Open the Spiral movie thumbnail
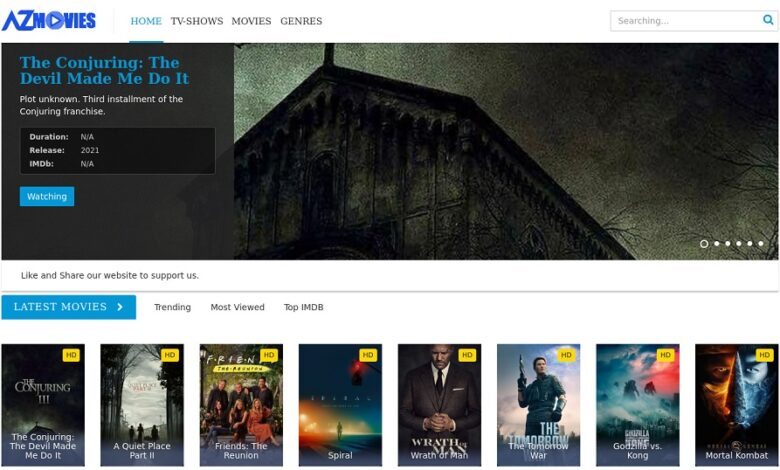This screenshot has width=780, height=470. (340, 405)
